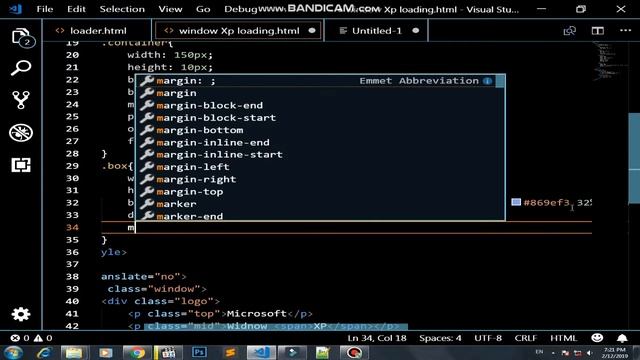Open the Manage gear menu
640x360 pixels.
tap(21, 314)
